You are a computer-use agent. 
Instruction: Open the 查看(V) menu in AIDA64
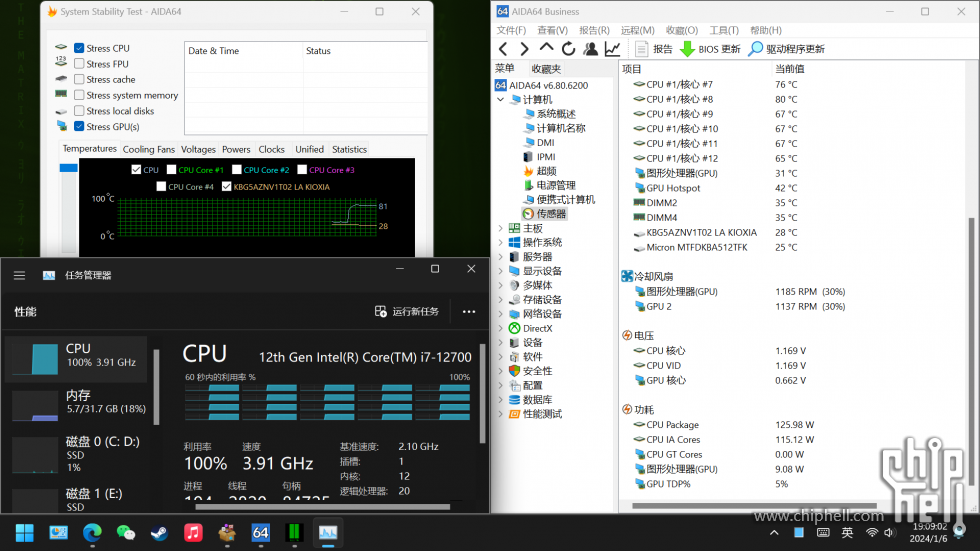click(x=552, y=30)
